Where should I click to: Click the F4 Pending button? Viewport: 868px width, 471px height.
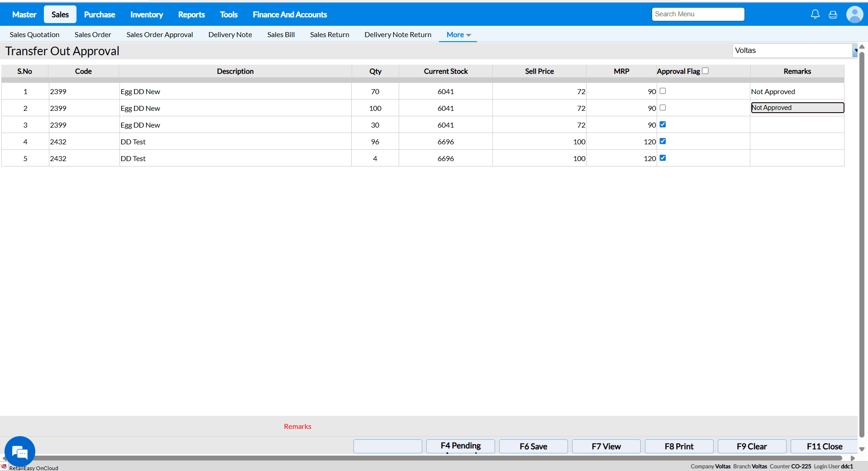(460, 446)
